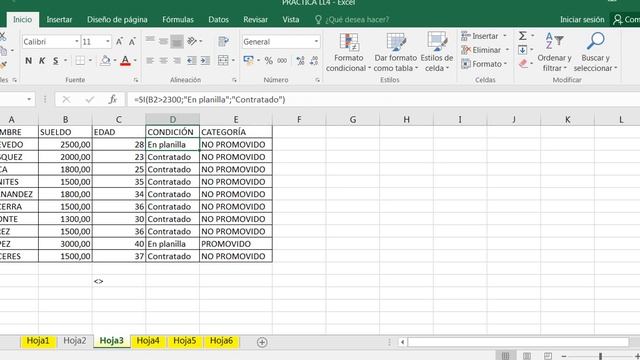The image size is (640, 360).
Task: Apply thousands separator style 000
Action: tap(282, 61)
